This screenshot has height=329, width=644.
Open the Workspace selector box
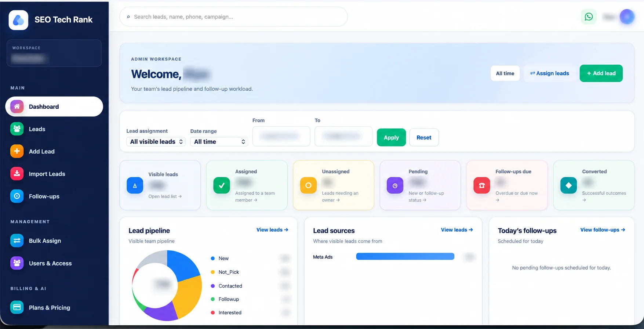click(x=54, y=53)
